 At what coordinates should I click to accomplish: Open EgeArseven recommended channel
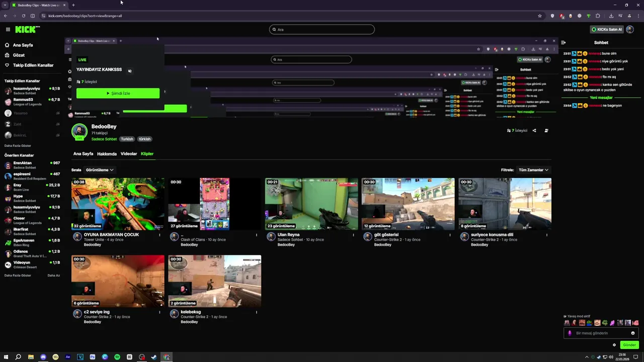click(32, 242)
